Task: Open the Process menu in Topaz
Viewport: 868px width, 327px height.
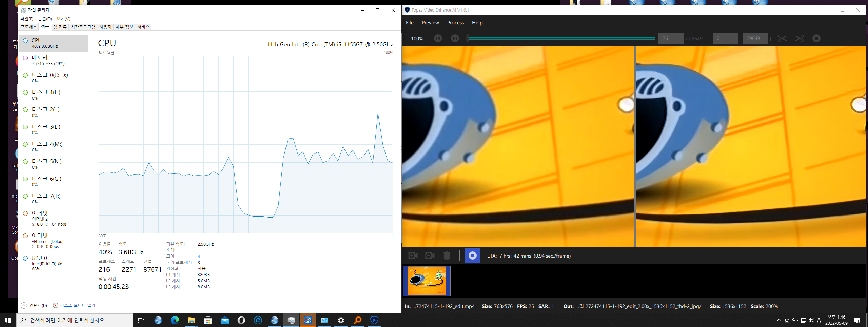Action: (x=455, y=23)
